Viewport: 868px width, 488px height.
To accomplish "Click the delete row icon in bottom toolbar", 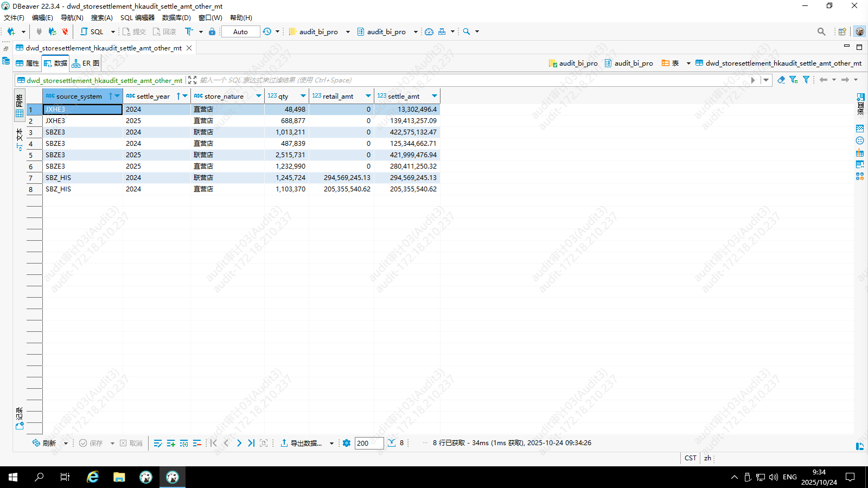I will 197,443.
